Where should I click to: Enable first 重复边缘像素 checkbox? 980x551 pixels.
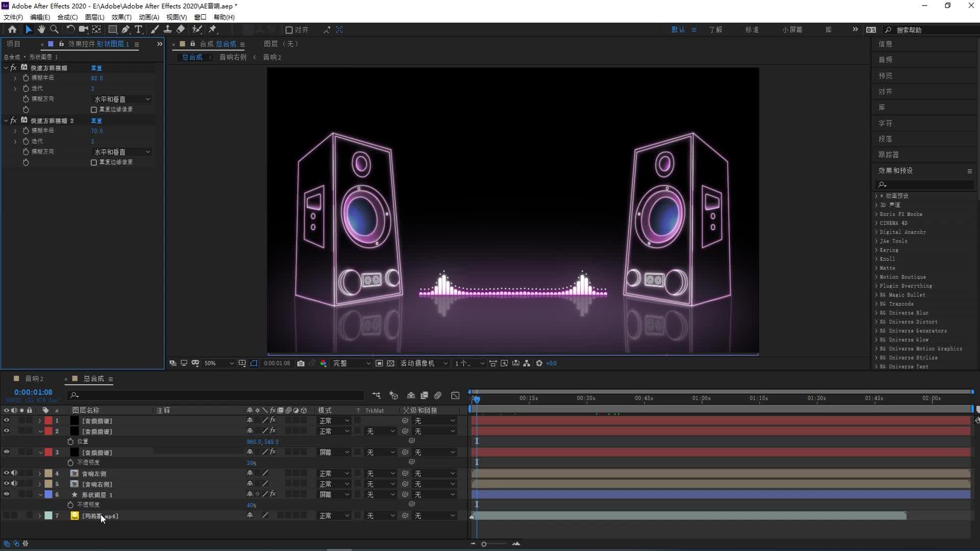[94, 110]
